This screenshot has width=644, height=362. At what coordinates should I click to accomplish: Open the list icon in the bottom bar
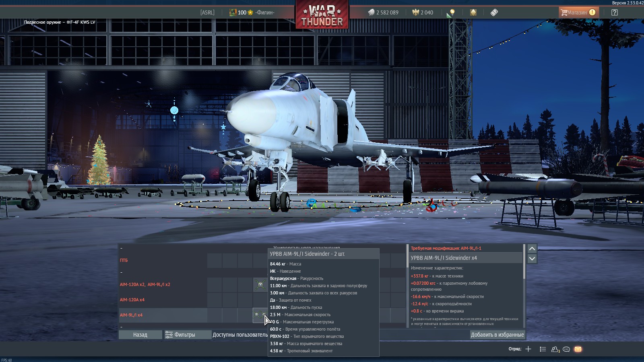pyautogui.click(x=543, y=349)
